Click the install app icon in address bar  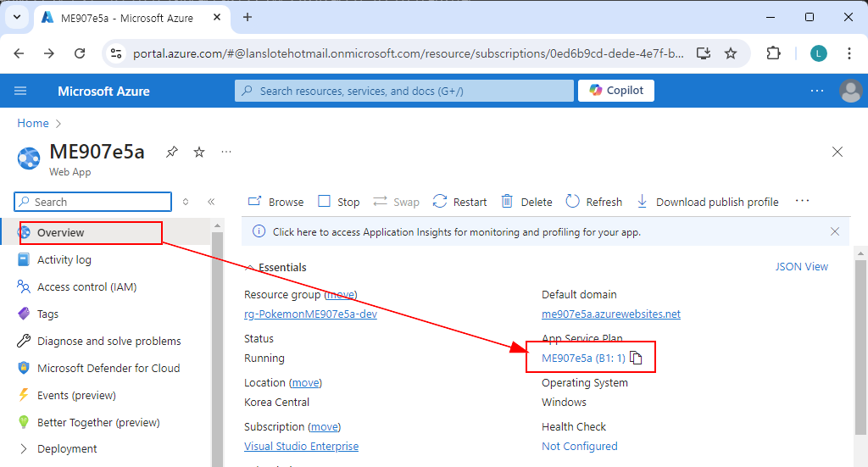(x=704, y=53)
